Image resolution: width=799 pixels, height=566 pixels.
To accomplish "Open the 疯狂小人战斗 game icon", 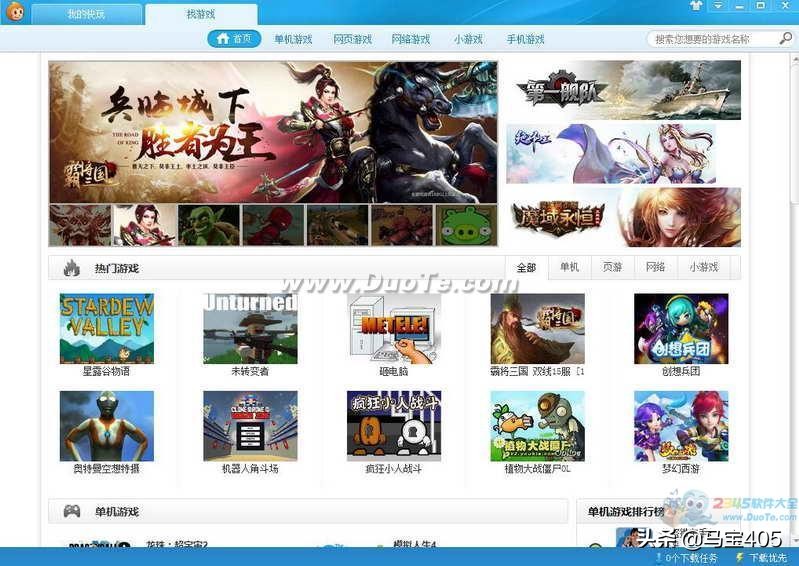I will tap(394, 426).
